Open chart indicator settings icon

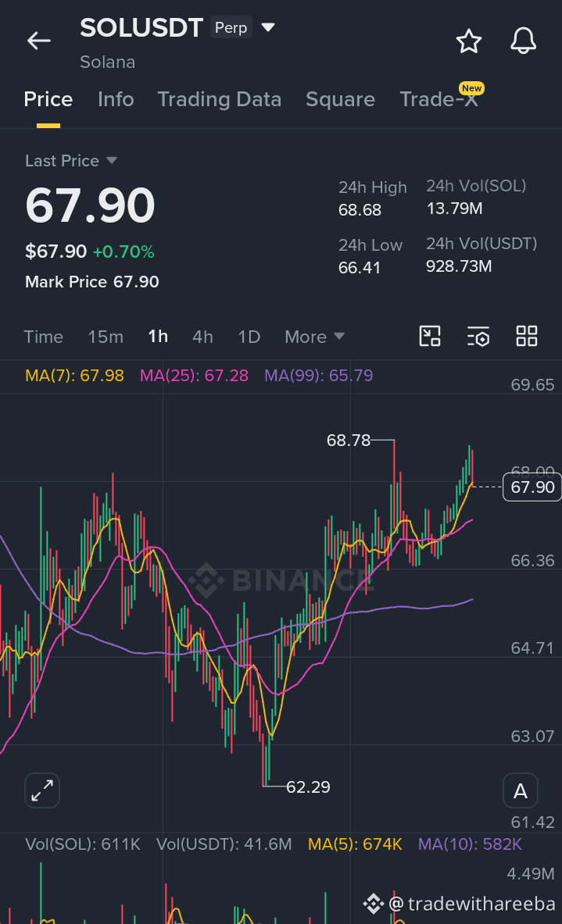click(x=478, y=337)
